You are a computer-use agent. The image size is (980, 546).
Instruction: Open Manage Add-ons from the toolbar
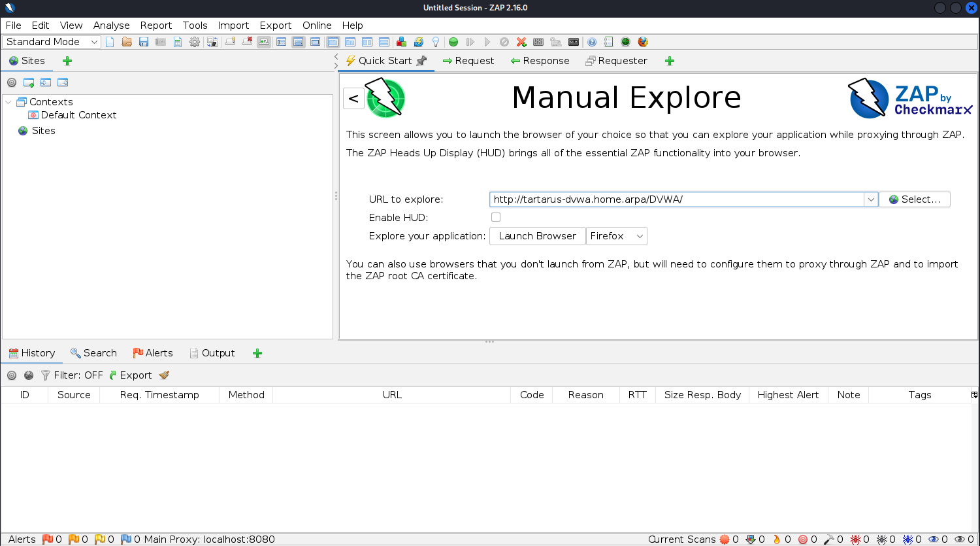pos(401,41)
